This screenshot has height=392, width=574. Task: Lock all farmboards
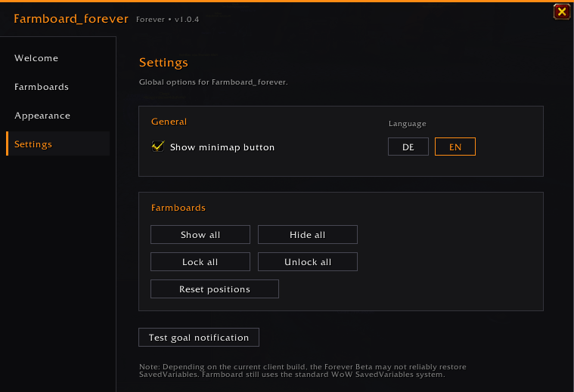tap(200, 262)
